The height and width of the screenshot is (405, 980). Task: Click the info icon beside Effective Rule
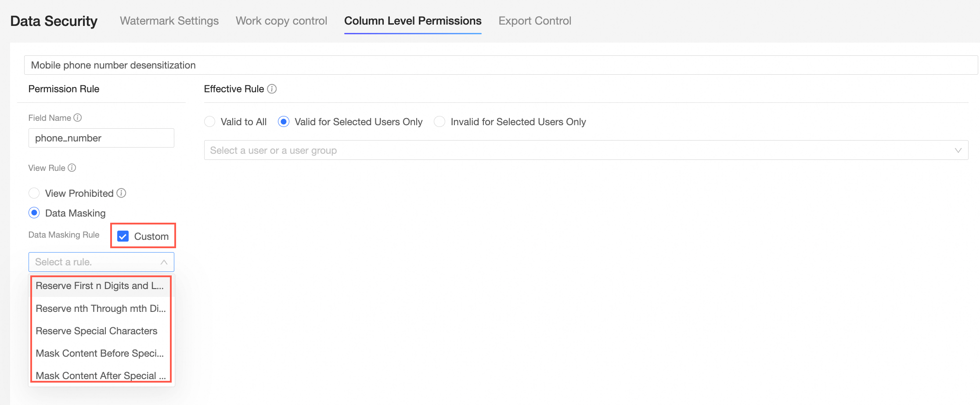click(x=272, y=89)
